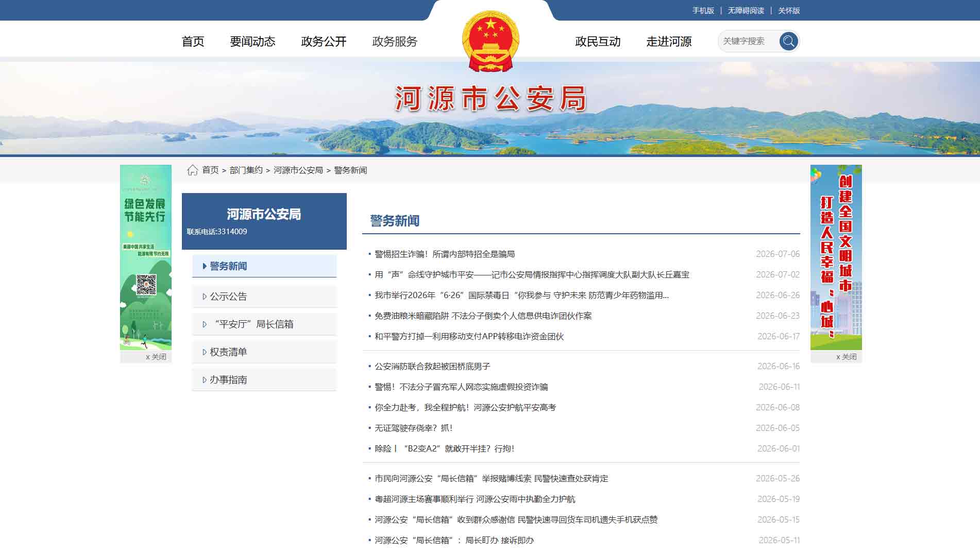The height and width of the screenshot is (556, 980).
Task: Select 公示公告 in the sidebar
Action: 264,297
